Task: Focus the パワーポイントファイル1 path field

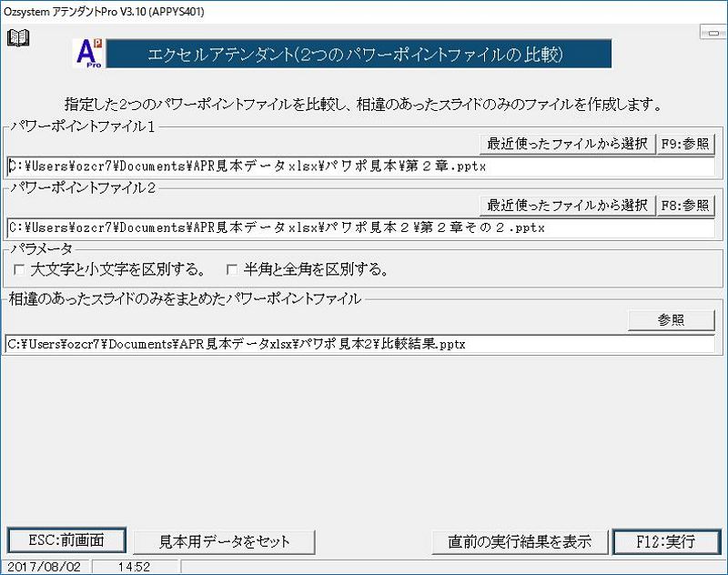Action: (359, 167)
